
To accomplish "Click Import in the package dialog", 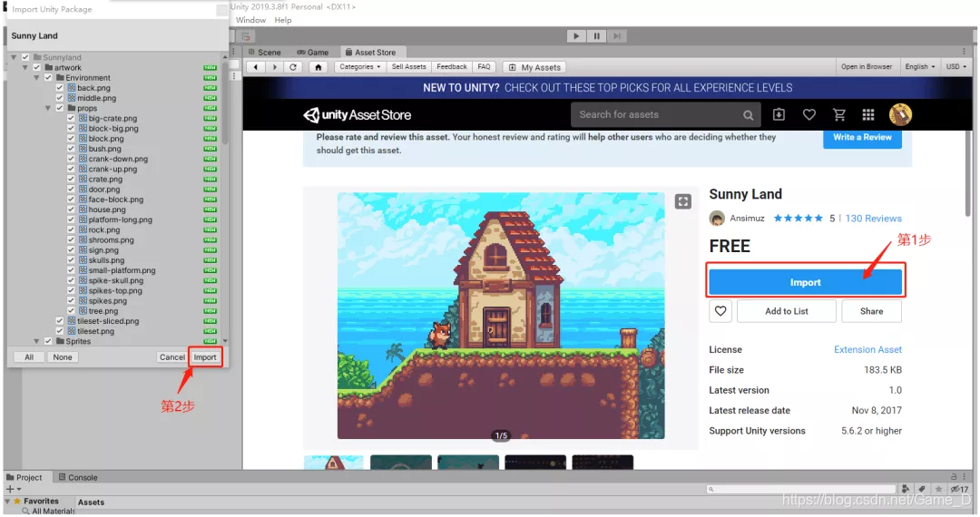I will pyautogui.click(x=205, y=357).
